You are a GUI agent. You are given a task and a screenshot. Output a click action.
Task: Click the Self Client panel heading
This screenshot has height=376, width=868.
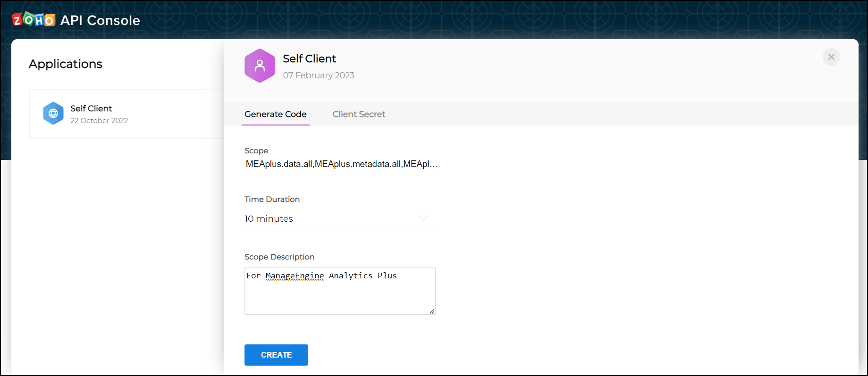click(310, 58)
